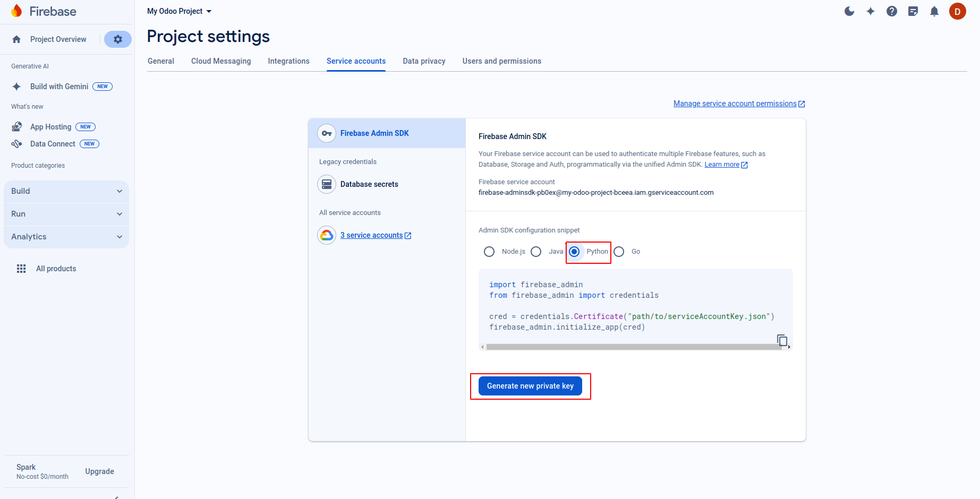Click Generate new private key button
This screenshot has height=499, width=980.
pos(530,386)
